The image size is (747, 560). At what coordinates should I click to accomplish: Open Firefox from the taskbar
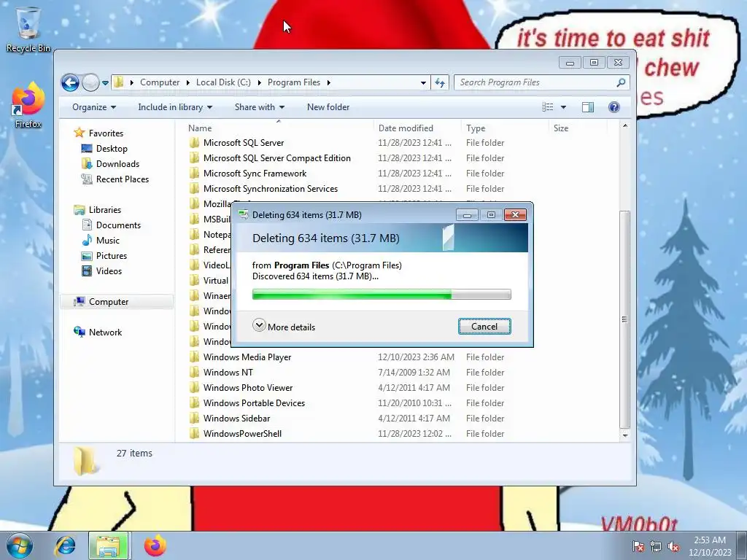155,546
